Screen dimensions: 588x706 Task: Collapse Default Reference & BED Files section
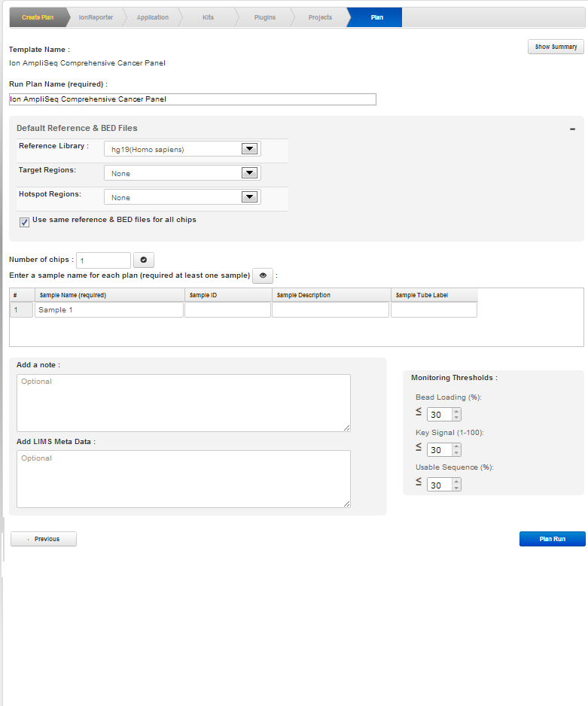tap(573, 129)
